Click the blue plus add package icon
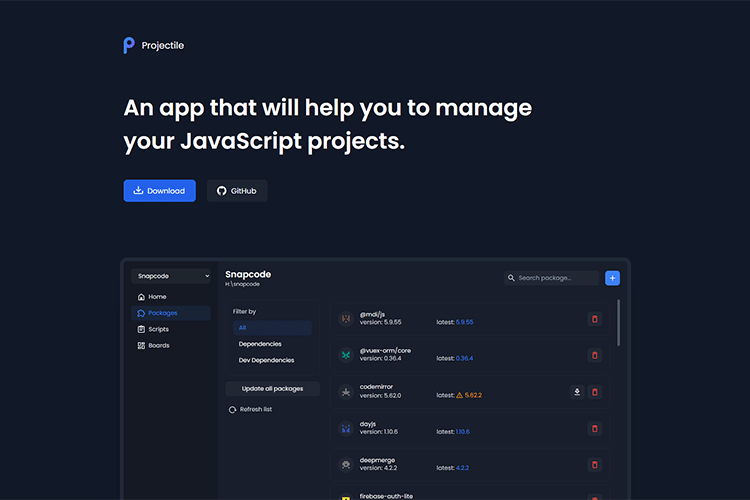Viewport: 750px width, 500px height. coord(612,278)
